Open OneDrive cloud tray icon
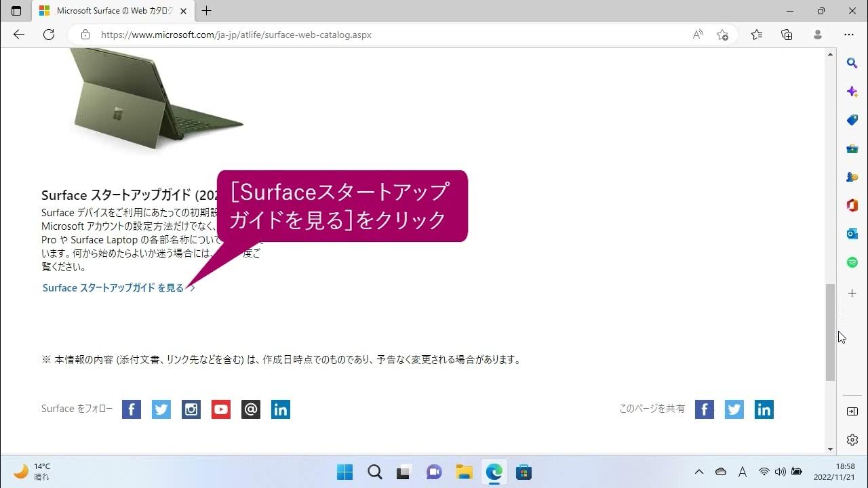The width and height of the screenshot is (868, 488). pyautogui.click(x=721, y=472)
